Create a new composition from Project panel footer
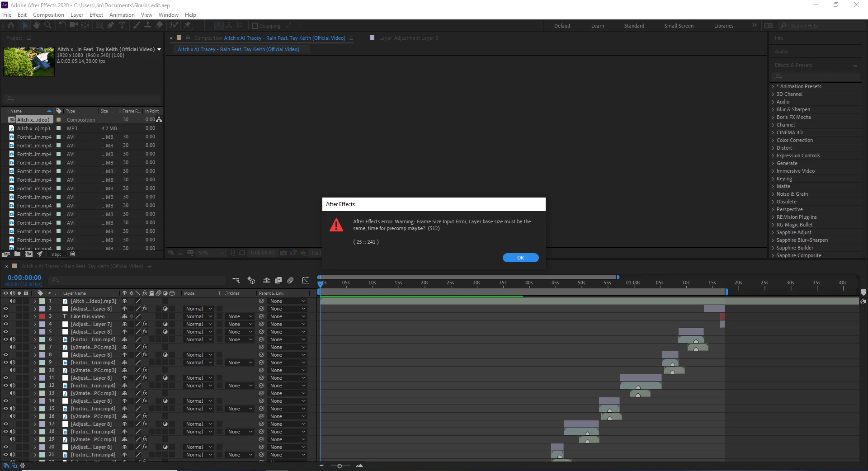Image resolution: width=868 pixels, height=471 pixels. tap(28, 254)
